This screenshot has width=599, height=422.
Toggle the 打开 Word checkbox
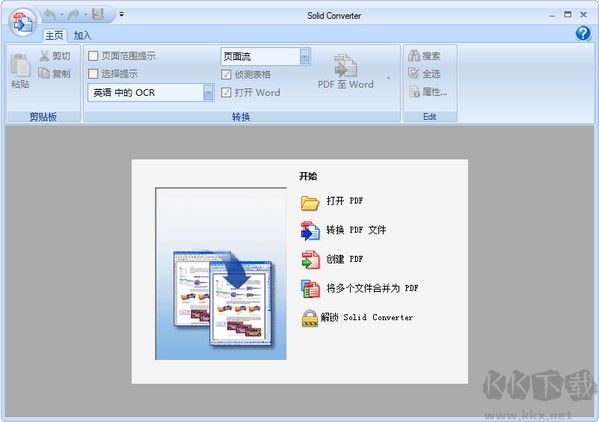click(226, 92)
